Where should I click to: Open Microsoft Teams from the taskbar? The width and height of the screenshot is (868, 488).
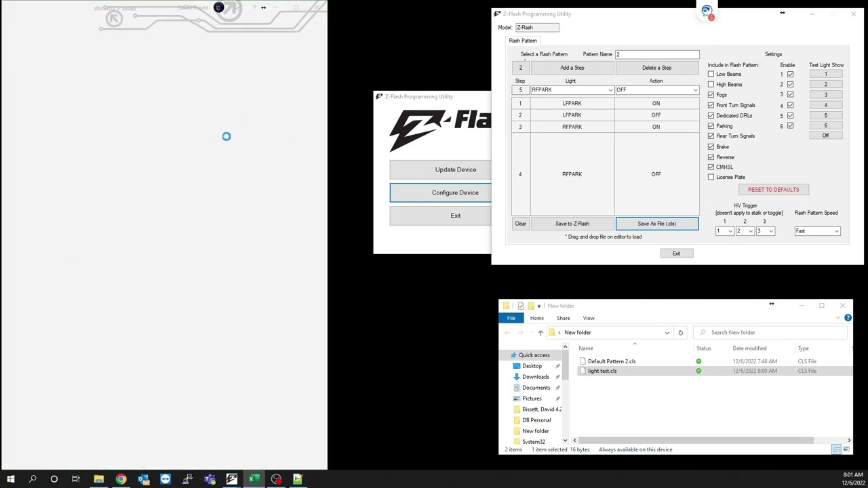[x=210, y=479]
